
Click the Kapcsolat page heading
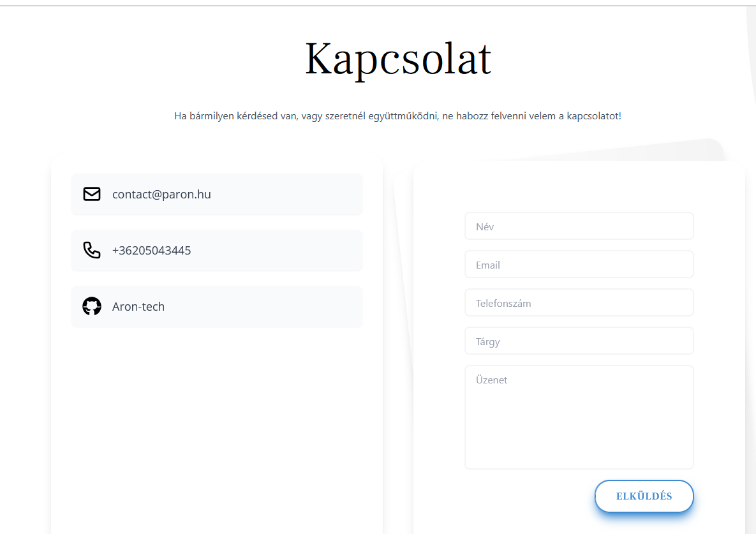[398, 59]
